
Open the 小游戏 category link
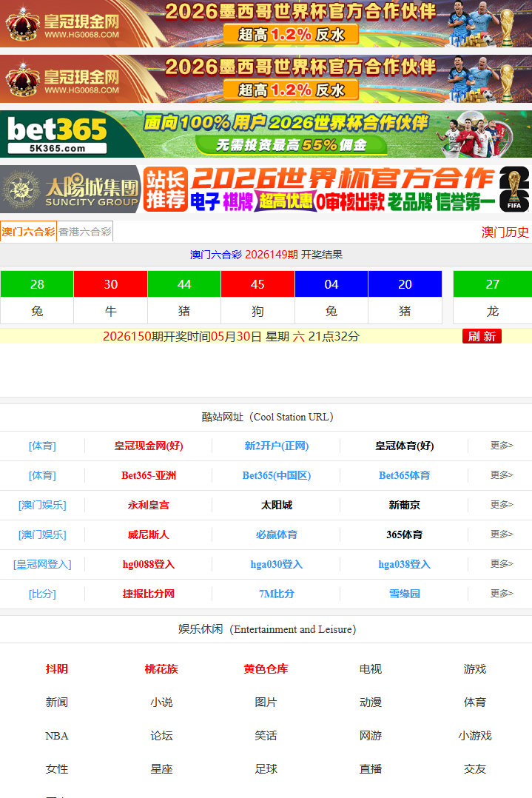click(474, 735)
